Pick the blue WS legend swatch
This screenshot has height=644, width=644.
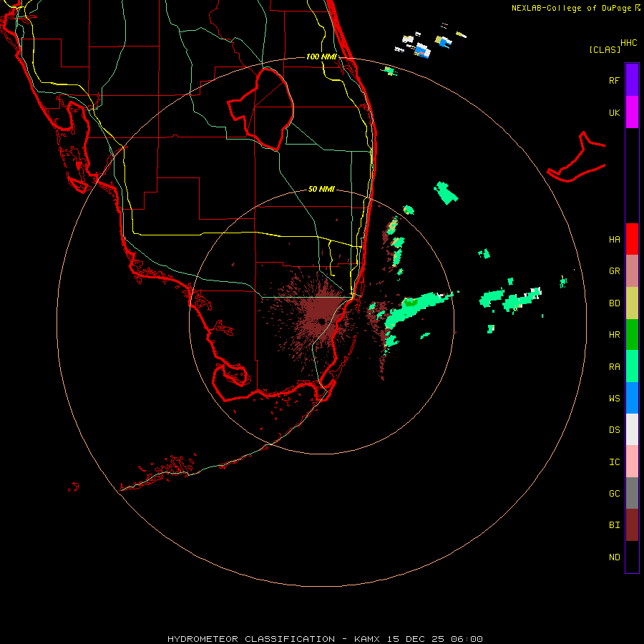tap(632, 398)
